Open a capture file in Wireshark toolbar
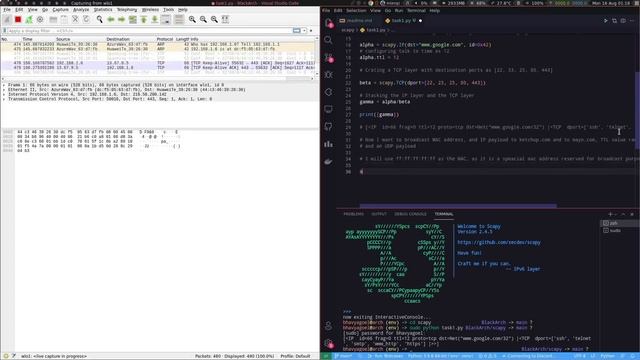Viewport: 640px width, 360px height. coord(53,19)
